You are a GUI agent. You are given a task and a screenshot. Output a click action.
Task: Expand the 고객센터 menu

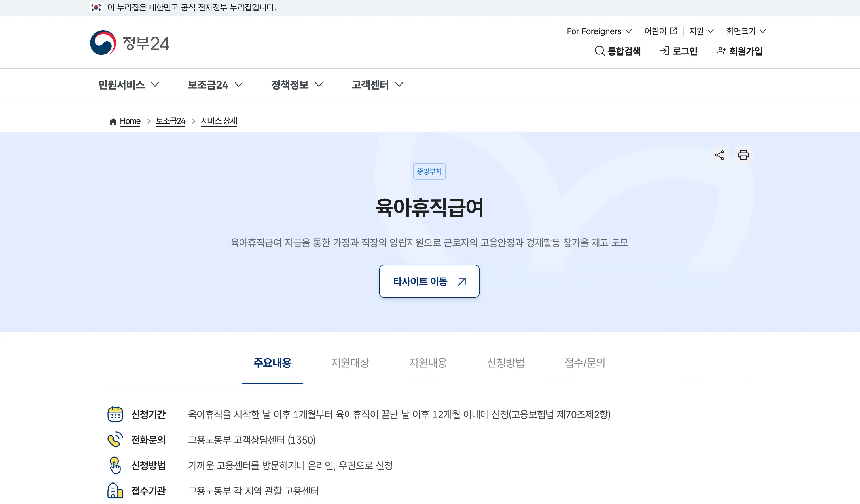point(377,85)
